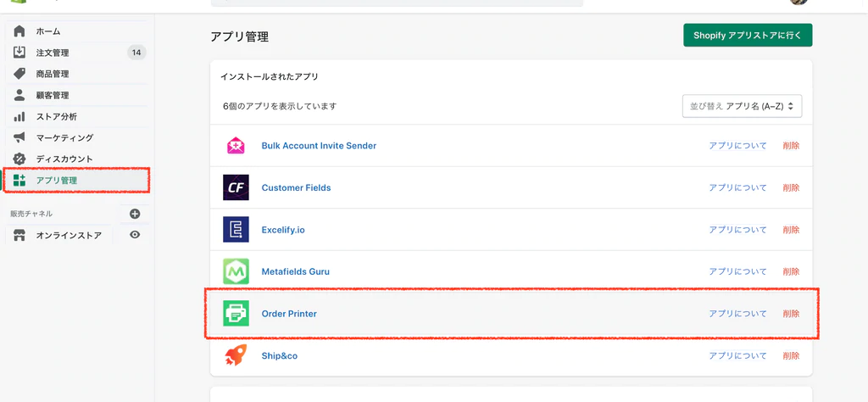Image resolution: width=868 pixels, height=402 pixels.
Task: Click アプリについて for Customer Fields
Action: tap(738, 187)
